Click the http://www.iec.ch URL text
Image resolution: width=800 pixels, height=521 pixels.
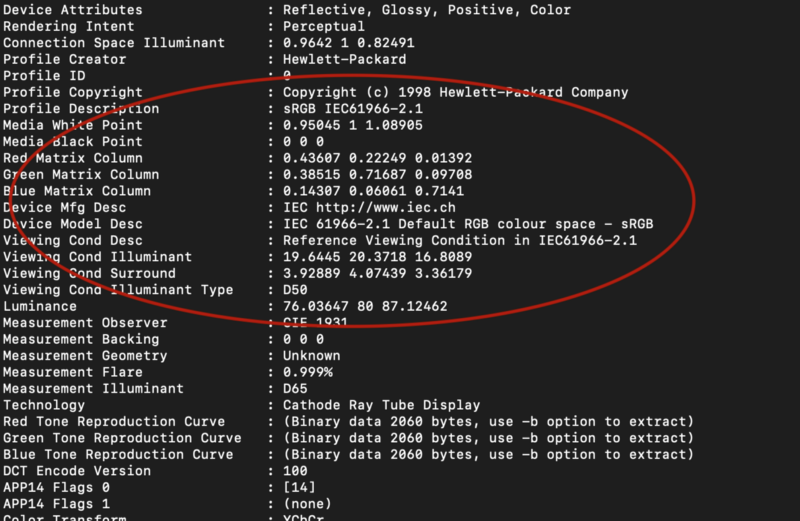click(x=365, y=207)
